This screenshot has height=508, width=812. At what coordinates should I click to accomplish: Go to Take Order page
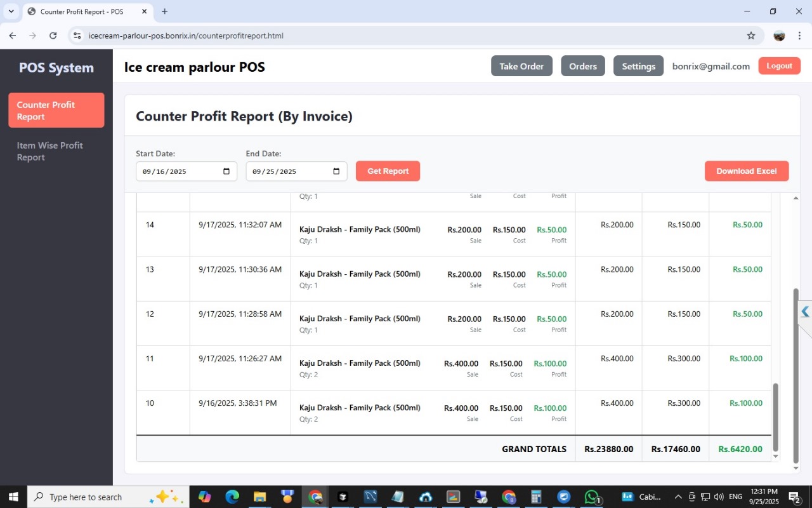click(x=521, y=66)
